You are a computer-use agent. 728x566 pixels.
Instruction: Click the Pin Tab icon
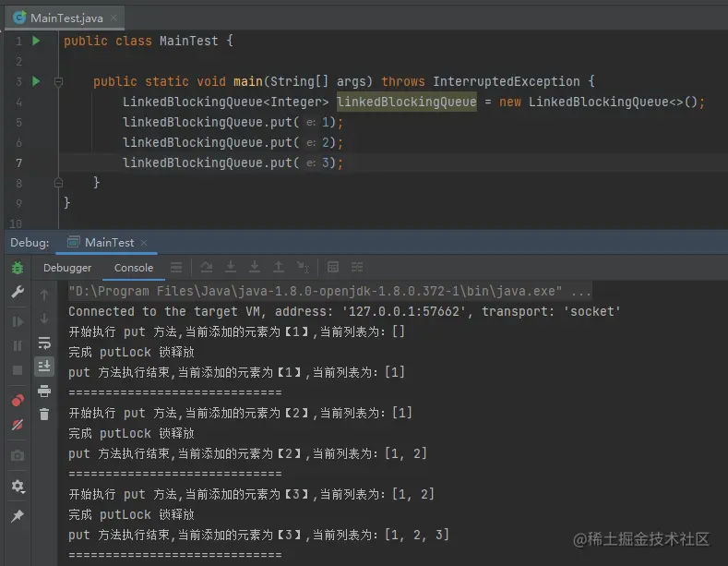[x=18, y=515]
